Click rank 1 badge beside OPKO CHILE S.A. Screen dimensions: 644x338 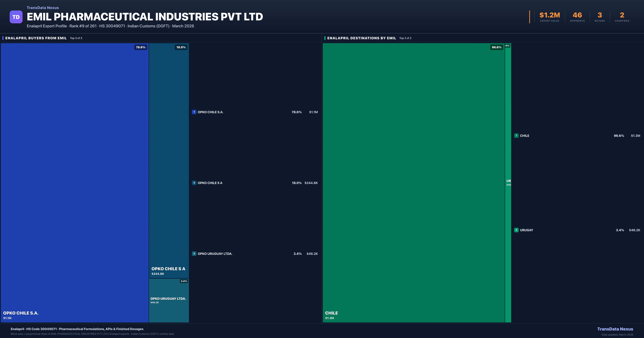click(x=194, y=112)
